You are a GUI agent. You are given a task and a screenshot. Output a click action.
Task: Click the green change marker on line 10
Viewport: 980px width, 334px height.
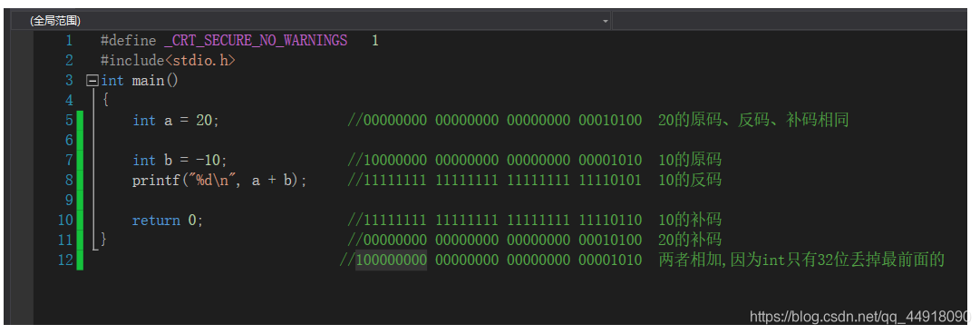[x=80, y=221]
